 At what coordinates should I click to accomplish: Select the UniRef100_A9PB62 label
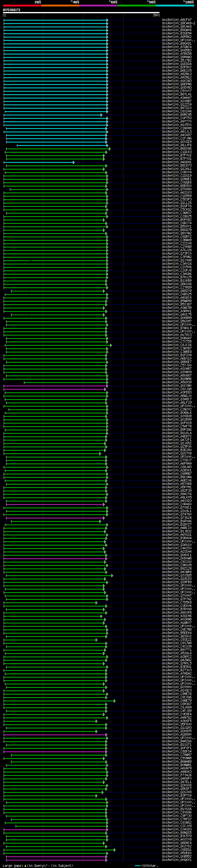pyautogui.click(x=177, y=37)
